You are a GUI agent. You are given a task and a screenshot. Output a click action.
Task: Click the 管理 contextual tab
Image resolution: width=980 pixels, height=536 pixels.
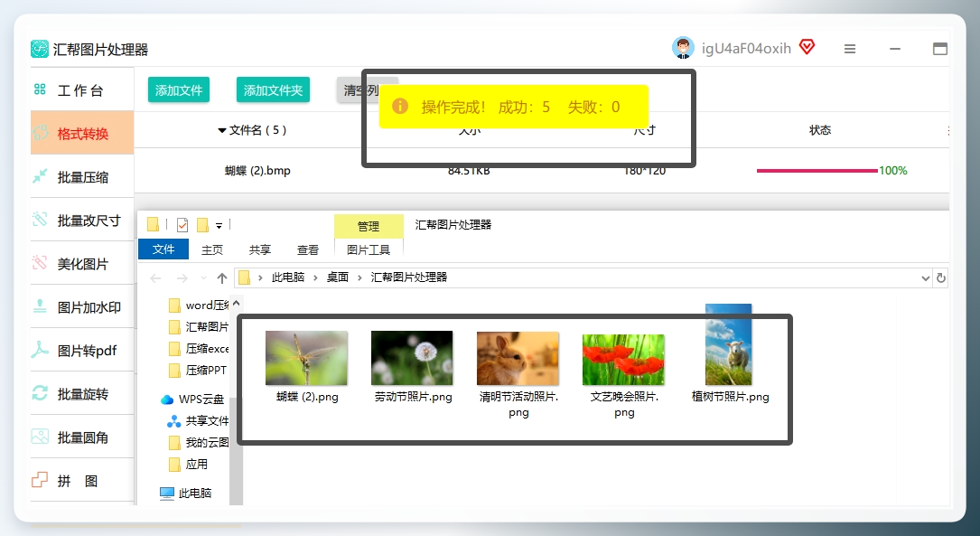(x=369, y=226)
